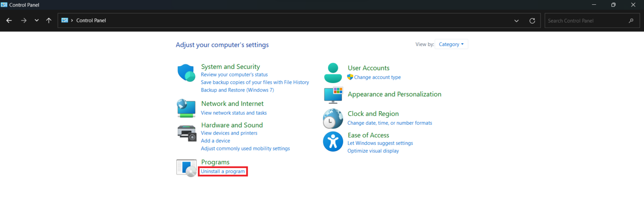Image resolution: width=644 pixels, height=205 pixels.
Task: Click the Control Panel icon in address bar
Action: [65, 20]
